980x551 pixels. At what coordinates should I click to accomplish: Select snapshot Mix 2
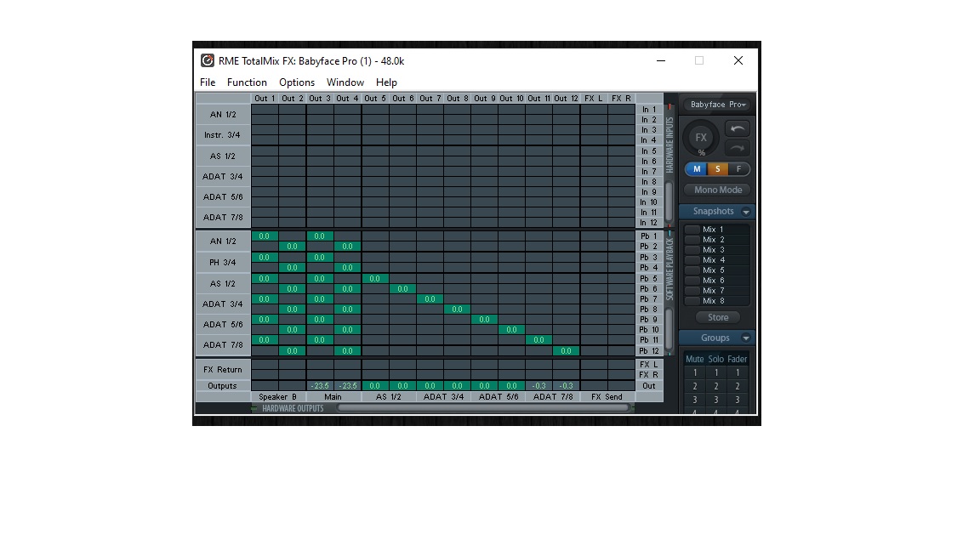716,239
